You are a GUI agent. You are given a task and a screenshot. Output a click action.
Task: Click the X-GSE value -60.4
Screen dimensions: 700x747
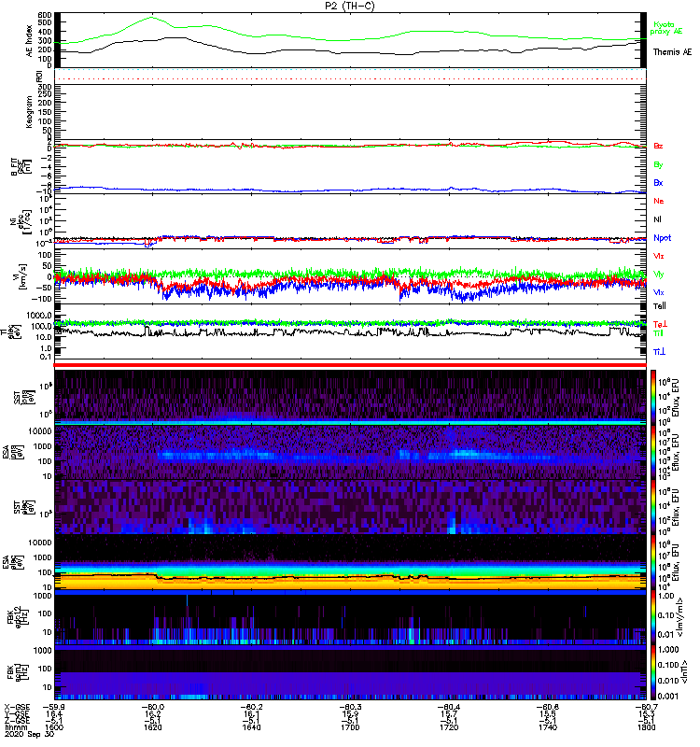tap(449, 708)
